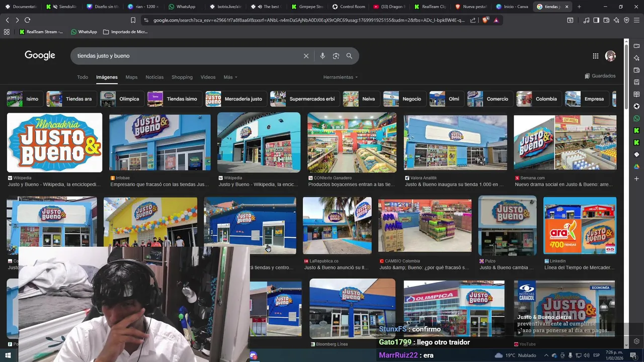Show hidden system tray icons
The width and height of the screenshot is (644, 362).
[x=546, y=355]
